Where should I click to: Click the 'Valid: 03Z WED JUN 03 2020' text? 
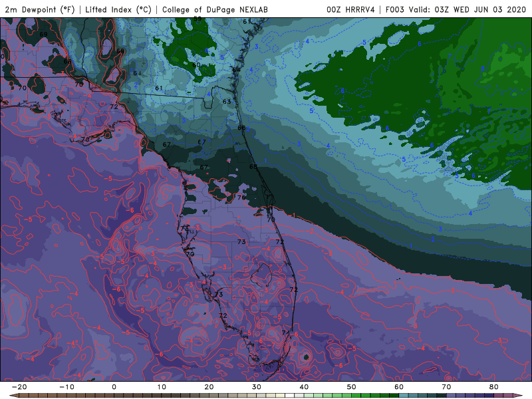coord(467,9)
